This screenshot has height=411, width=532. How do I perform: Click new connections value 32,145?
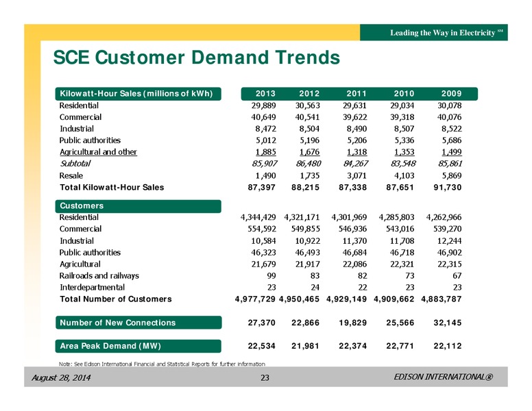(x=448, y=323)
